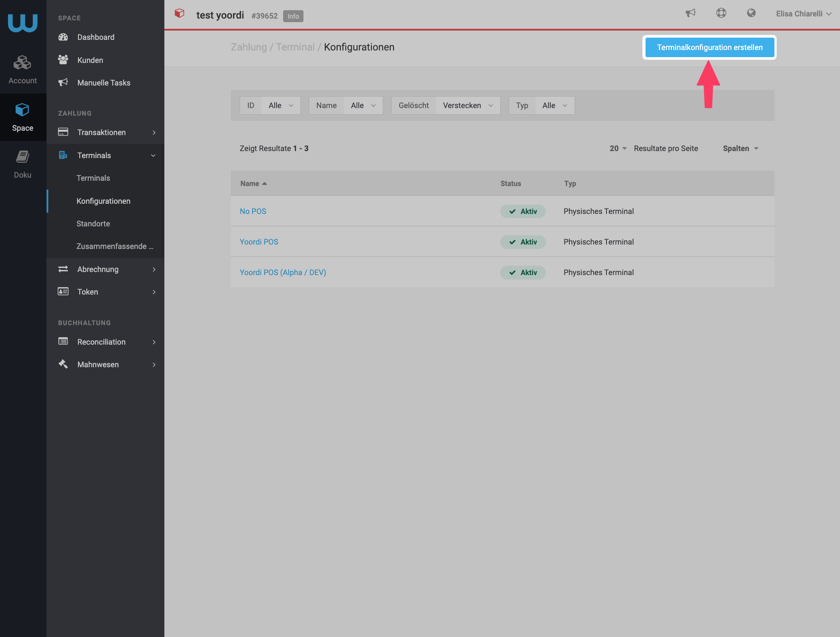Open the Spalten columns dropdown
The width and height of the screenshot is (840, 637).
click(x=741, y=148)
